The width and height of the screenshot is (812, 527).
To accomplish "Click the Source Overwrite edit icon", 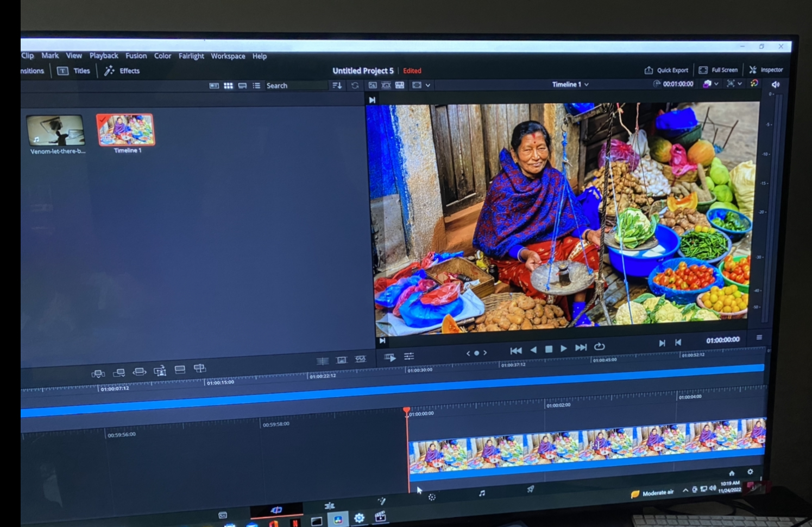I will 200,369.
